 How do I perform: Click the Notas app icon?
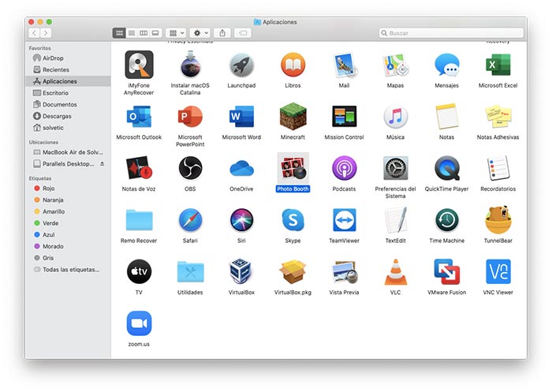coord(447,116)
